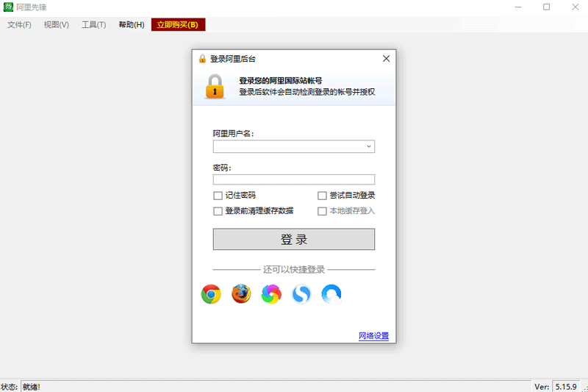Image resolution: width=588 pixels, height=392 pixels.
Task: Click the QQ browser login icon
Action: tap(331, 294)
